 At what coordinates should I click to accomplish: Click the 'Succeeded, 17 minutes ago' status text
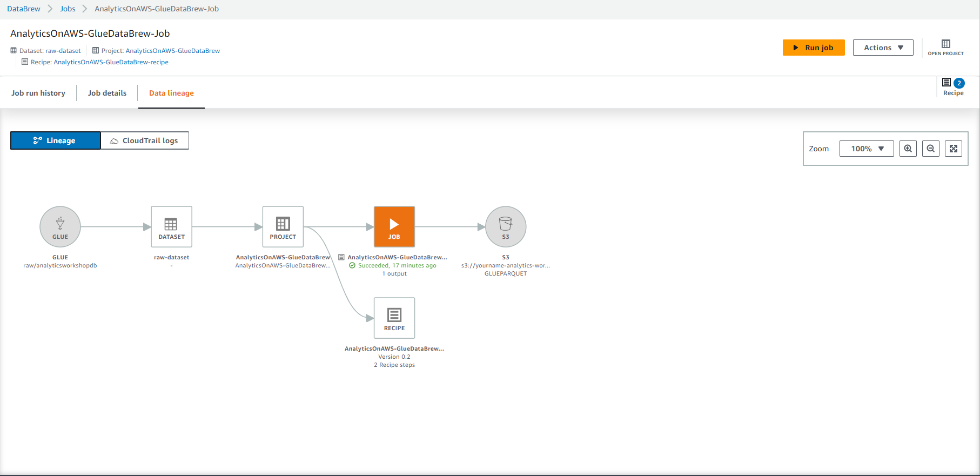click(397, 265)
